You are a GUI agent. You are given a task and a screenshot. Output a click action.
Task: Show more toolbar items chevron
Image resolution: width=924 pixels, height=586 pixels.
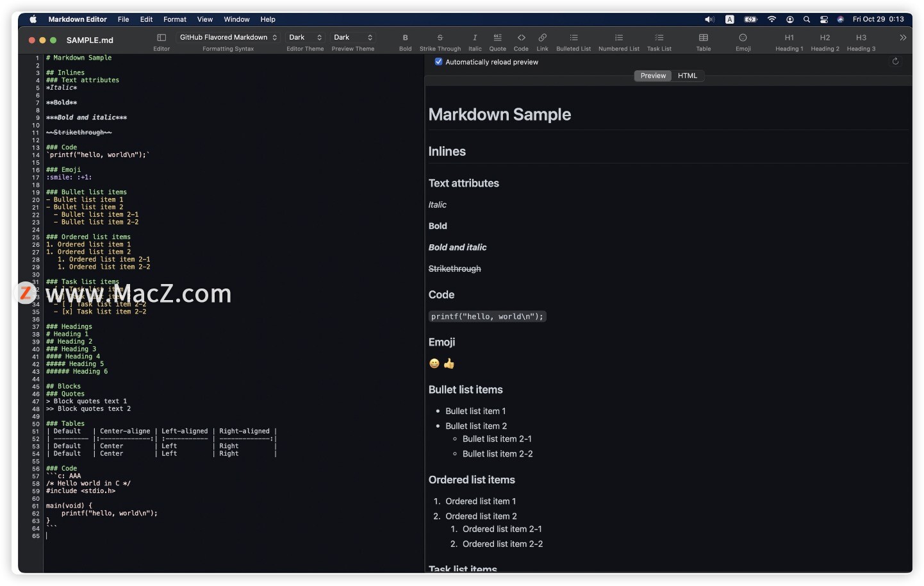click(903, 38)
